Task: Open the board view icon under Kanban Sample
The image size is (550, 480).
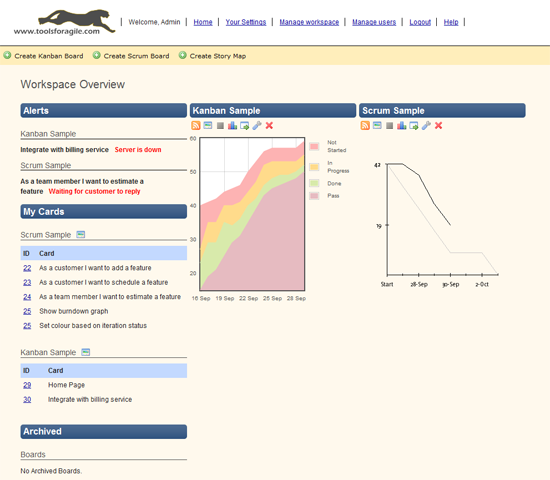Action: coord(208,125)
